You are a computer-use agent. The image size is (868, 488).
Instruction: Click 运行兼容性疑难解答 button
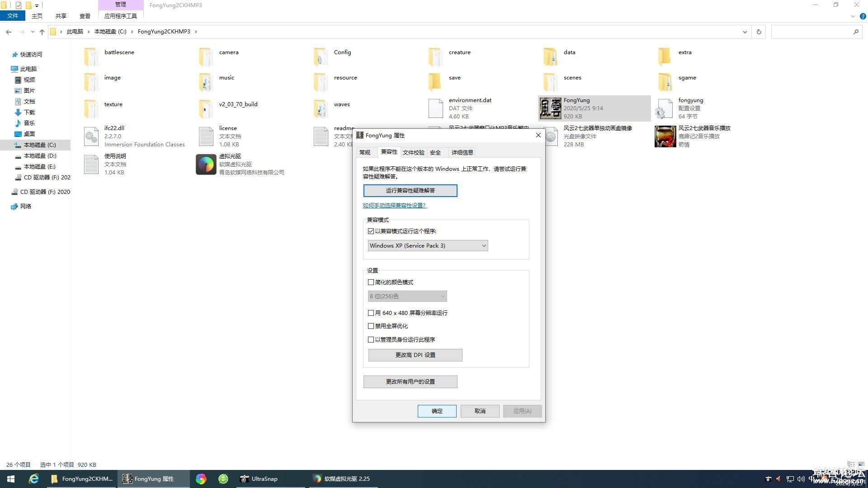(x=410, y=191)
